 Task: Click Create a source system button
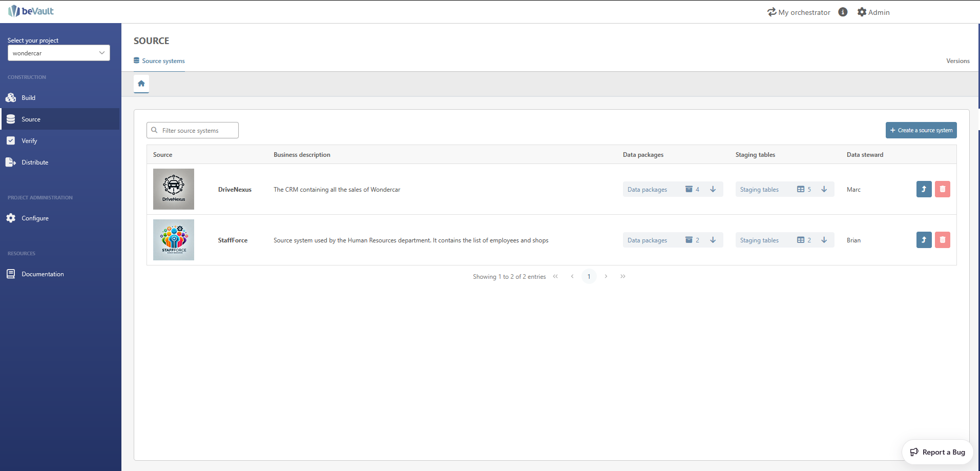921,130
